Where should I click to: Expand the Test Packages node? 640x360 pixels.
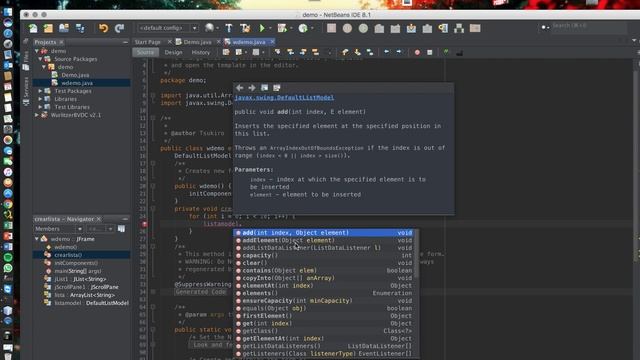40,91
